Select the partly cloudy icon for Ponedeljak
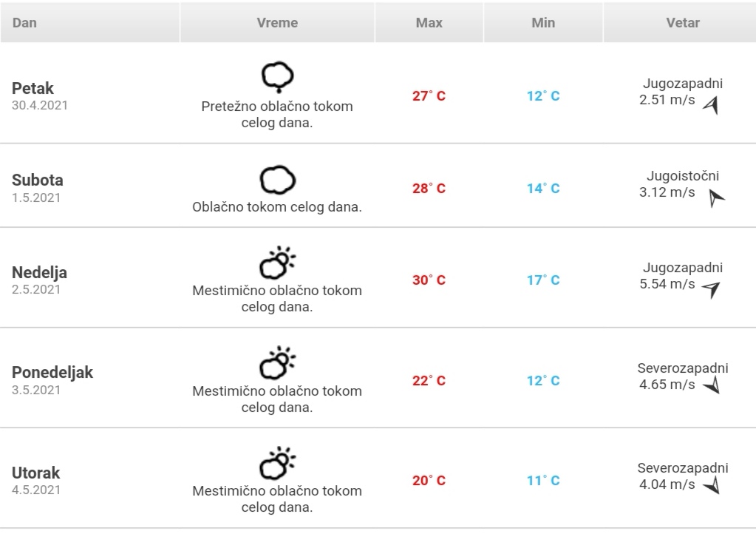 click(277, 362)
